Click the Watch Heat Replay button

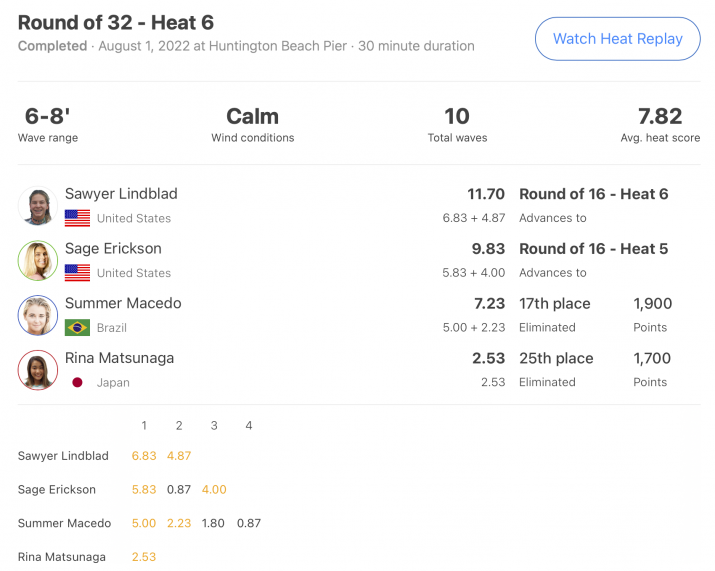pos(617,39)
